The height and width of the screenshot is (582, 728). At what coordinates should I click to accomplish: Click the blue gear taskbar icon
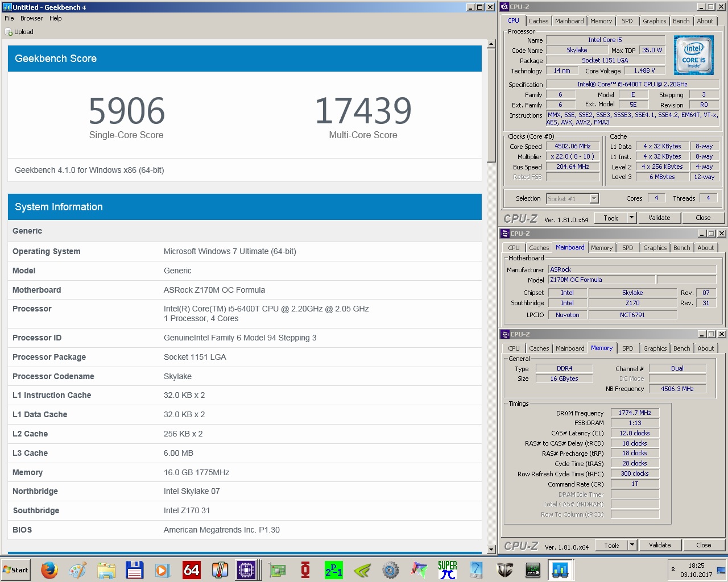click(391, 569)
